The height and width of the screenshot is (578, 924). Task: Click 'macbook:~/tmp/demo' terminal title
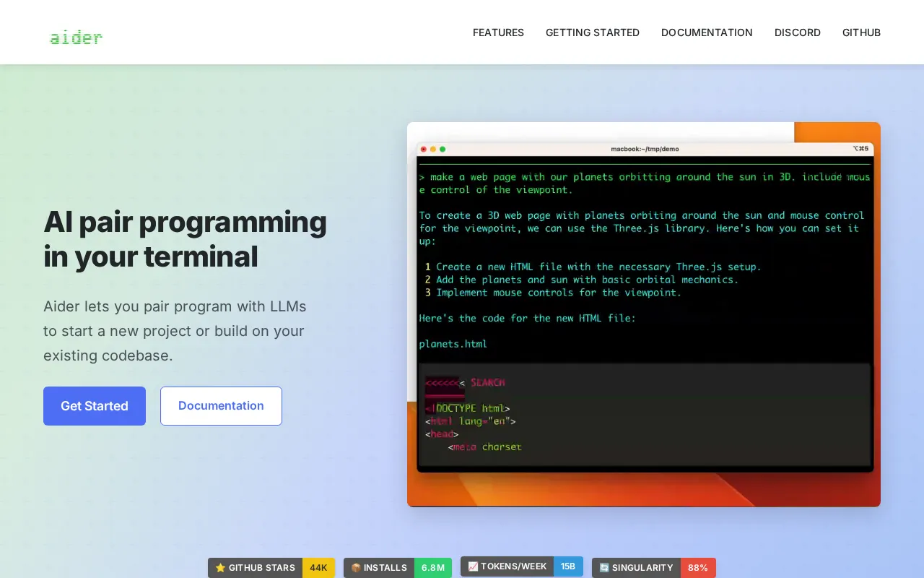pyautogui.click(x=645, y=149)
